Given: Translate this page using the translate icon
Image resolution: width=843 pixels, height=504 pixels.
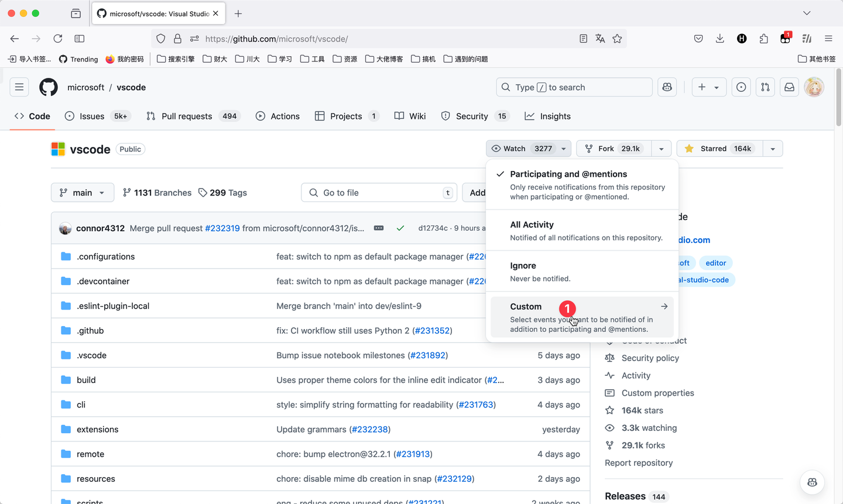Looking at the screenshot, I should pos(600,39).
